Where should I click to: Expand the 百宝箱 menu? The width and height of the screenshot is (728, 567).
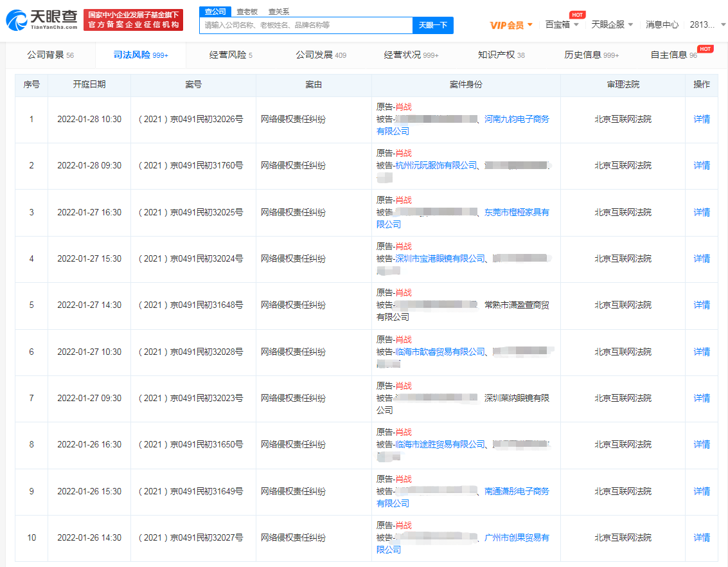coord(562,24)
